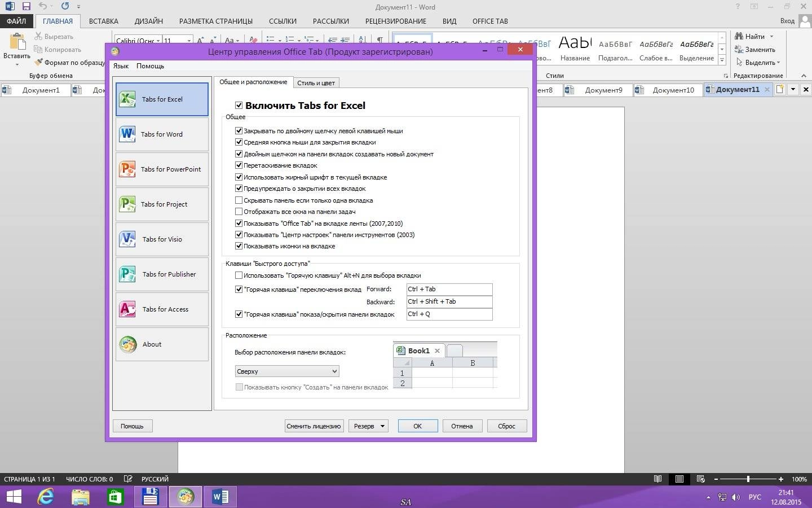Open File Explorer from the taskbar
This screenshot has width=812, height=508.
(81, 497)
